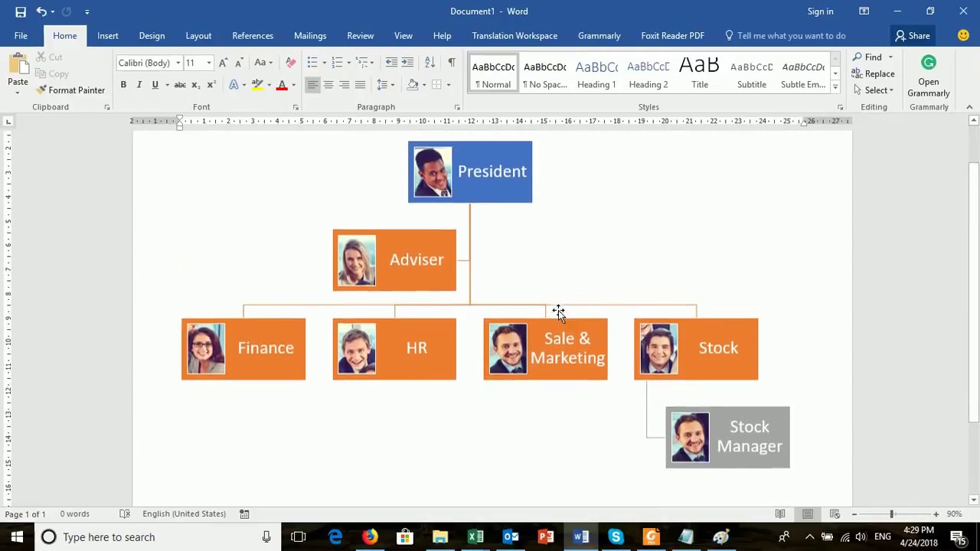This screenshot has width=980, height=551.
Task: Select the President box in chart
Action: coord(470,172)
